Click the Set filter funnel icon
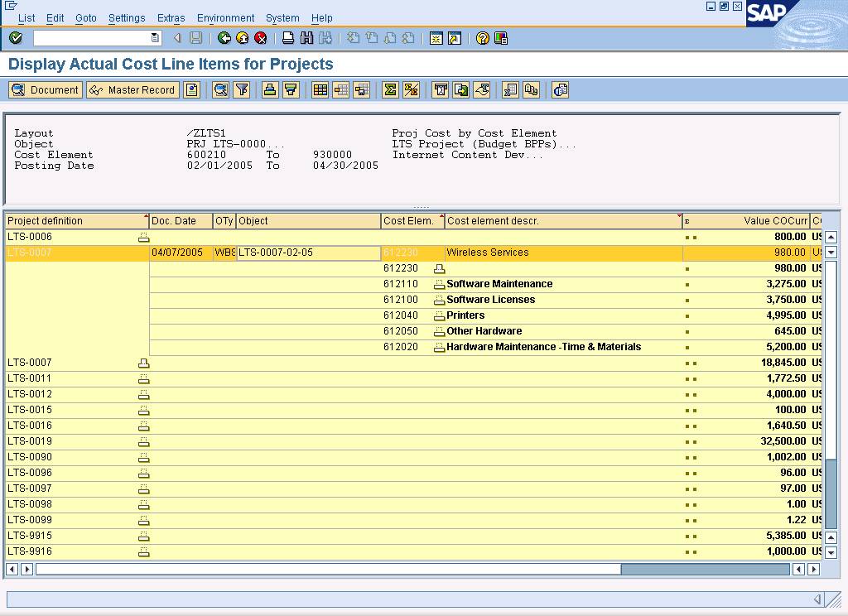Screen dimensions: 848x616 click(242, 89)
